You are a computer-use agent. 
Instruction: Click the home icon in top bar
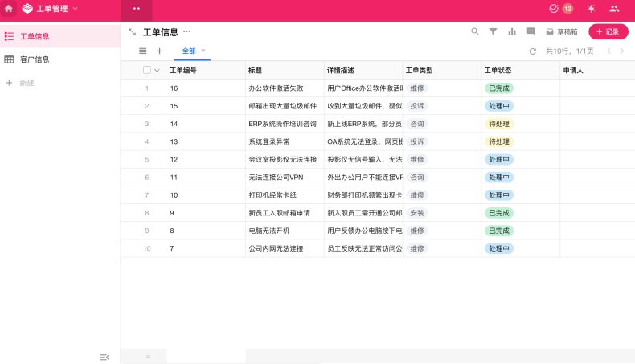[9, 9]
